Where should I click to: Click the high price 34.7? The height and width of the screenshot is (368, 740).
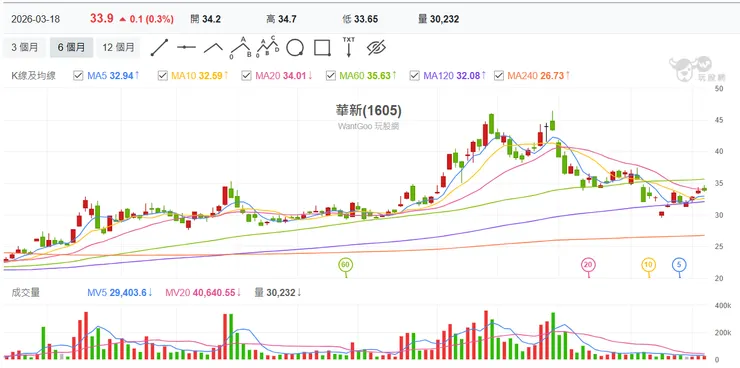[287, 19]
